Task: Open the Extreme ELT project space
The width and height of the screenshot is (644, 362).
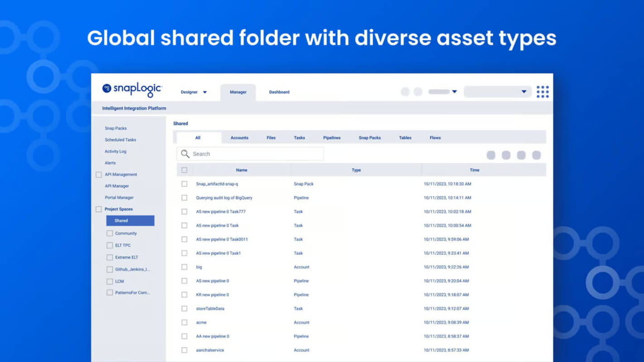Action: pos(127,257)
